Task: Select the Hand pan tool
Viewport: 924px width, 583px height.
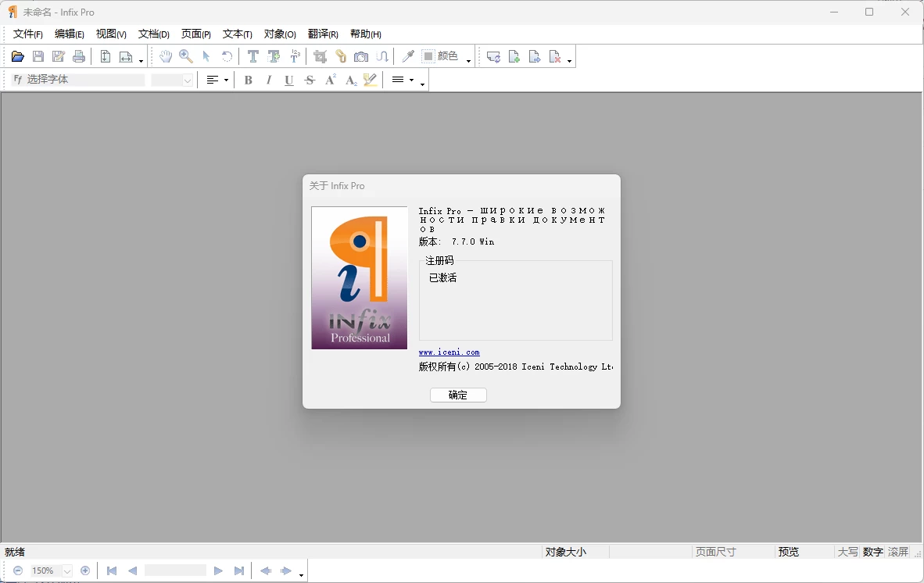Action: click(x=166, y=56)
